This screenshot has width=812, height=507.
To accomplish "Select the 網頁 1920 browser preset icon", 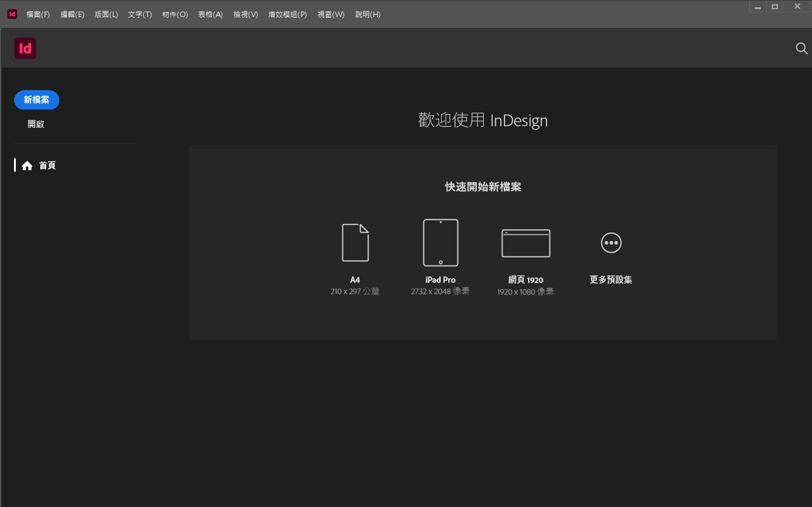I will (526, 243).
